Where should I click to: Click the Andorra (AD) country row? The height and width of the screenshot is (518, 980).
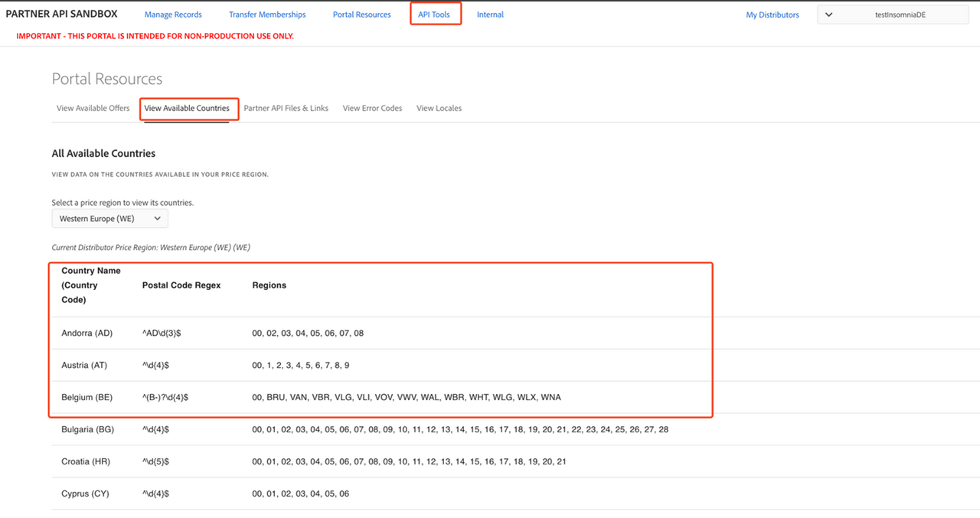87,334
